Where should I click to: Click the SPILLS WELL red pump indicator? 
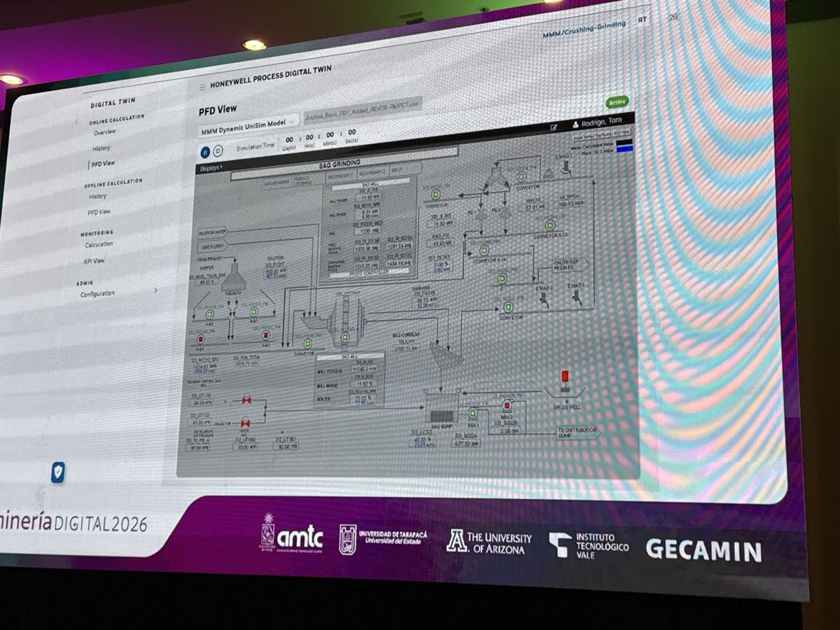pos(565,376)
